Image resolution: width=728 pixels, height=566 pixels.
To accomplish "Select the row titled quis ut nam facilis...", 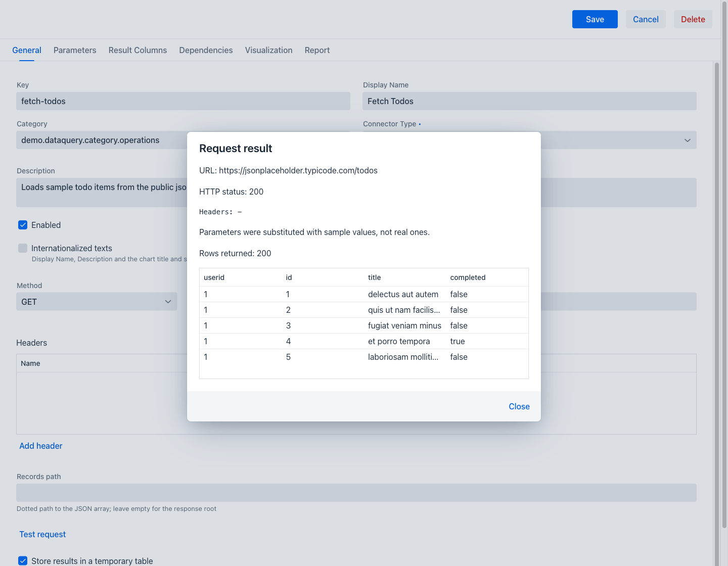I will [x=364, y=310].
